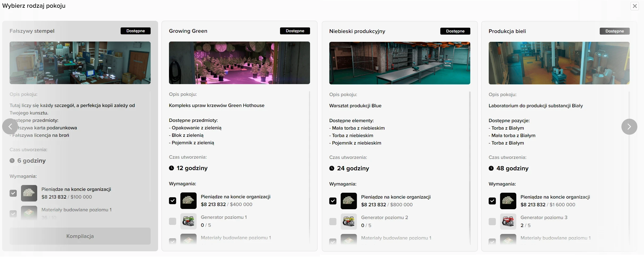The height and width of the screenshot is (259, 644).
Task: Go to previous room types with left arrow
Action: [10, 126]
